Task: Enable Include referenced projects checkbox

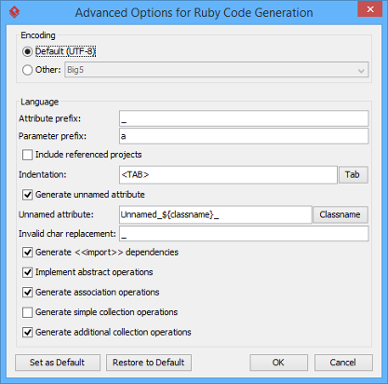Action: [27, 155]
